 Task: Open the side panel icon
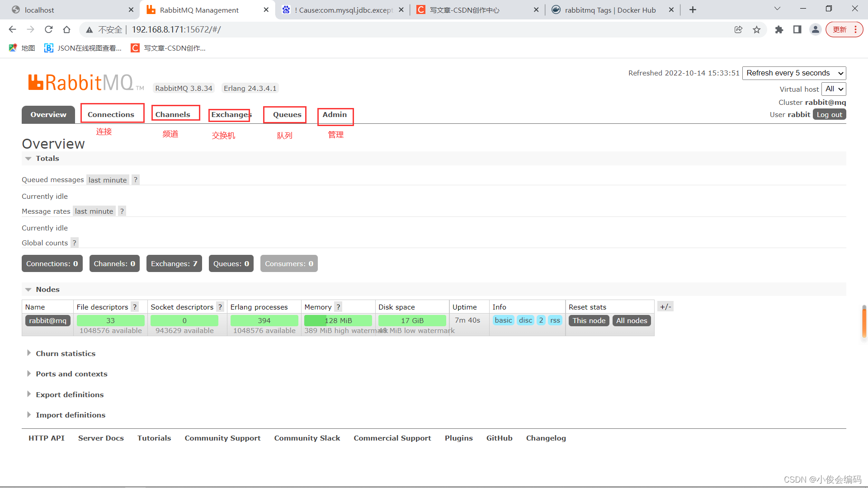point(797,30)
